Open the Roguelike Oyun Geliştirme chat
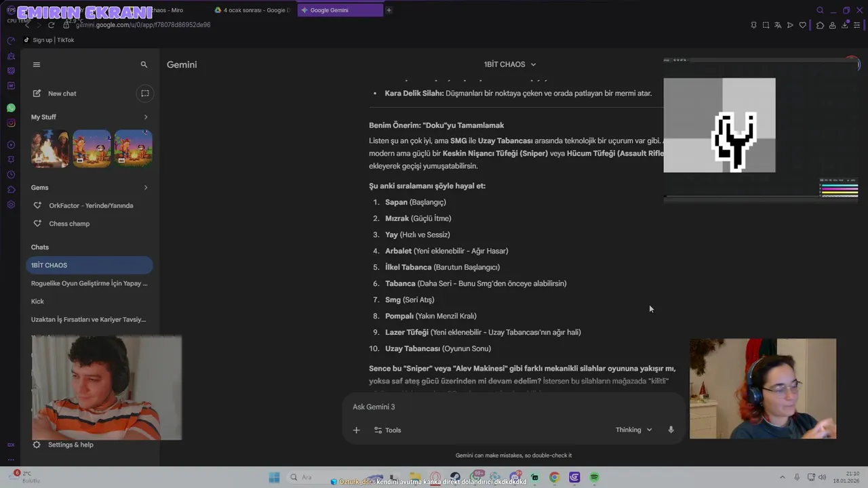This screenshot has height=488, width=868. (x=90, y=283)
